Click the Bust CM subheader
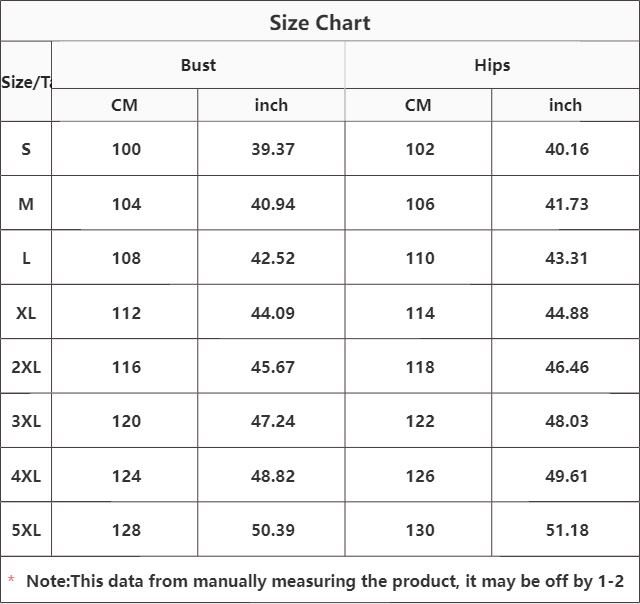The height and width of the screenshot is (604, 640). [x=125, y=105]
